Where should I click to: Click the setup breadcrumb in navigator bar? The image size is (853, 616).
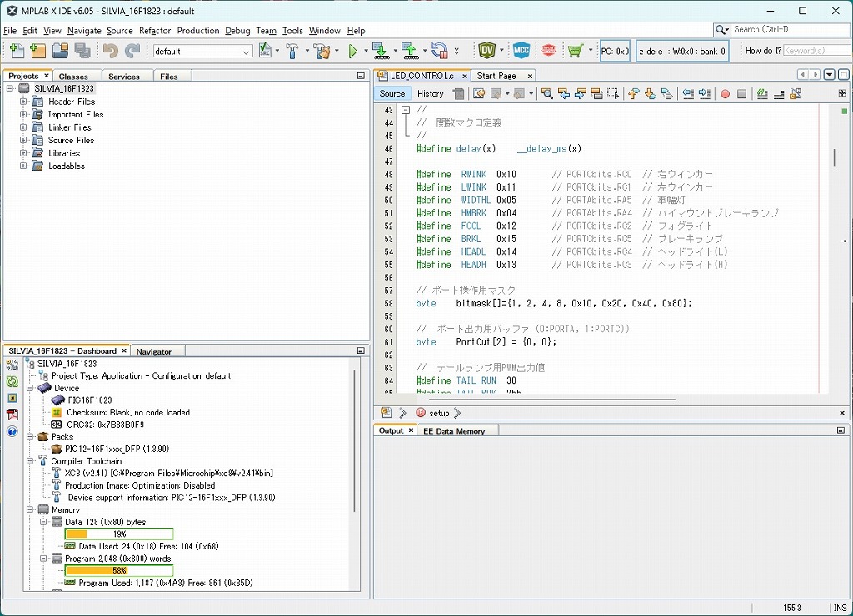click(439, 413)
